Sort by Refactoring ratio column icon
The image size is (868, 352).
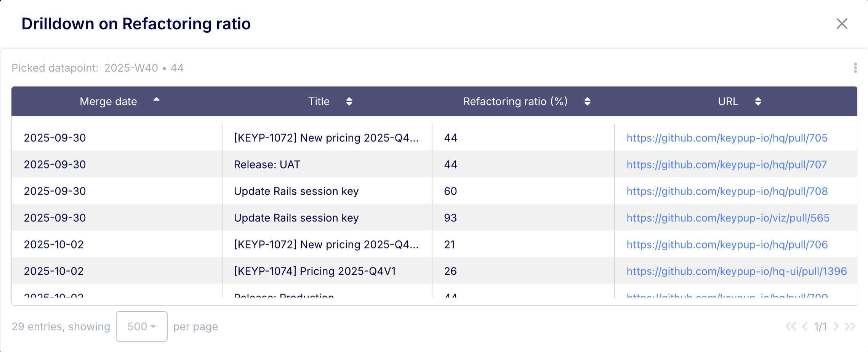[x=587, y=101]
